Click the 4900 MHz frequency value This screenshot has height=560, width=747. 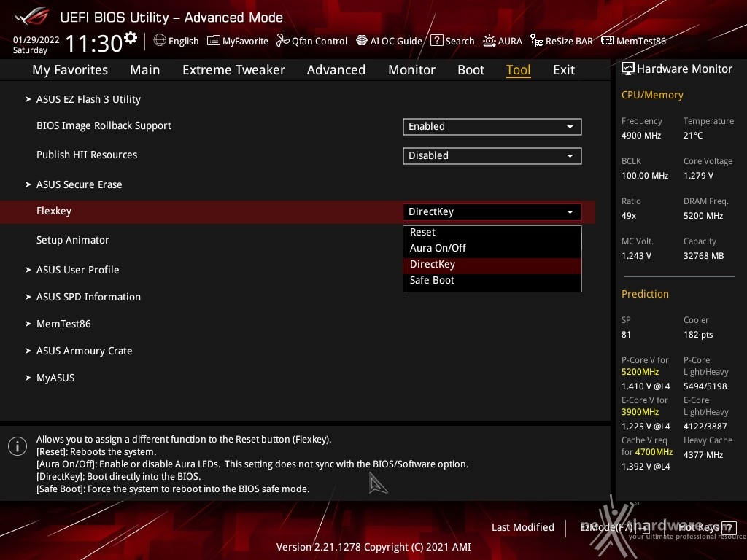coord(641,136)
